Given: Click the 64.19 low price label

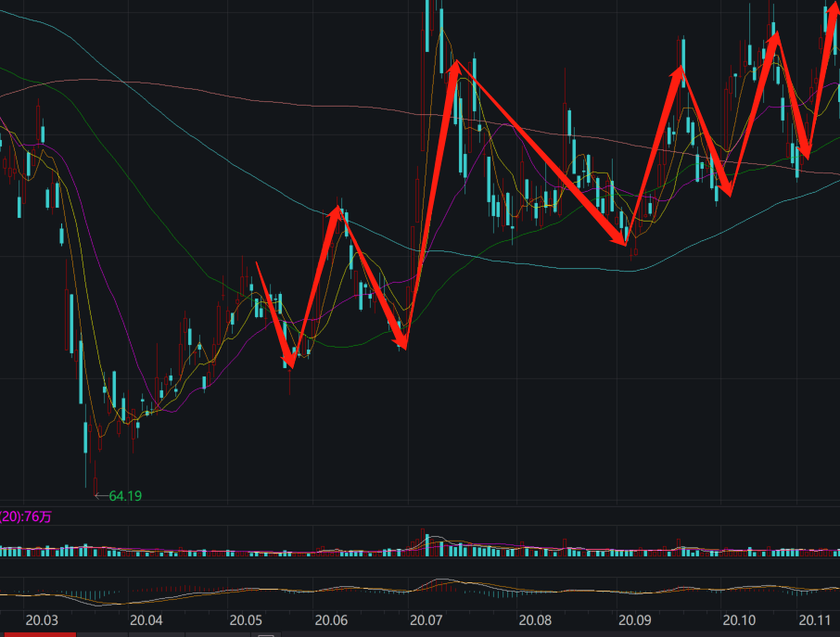Looking at the screenshot, I should click(x=125, y=496).
